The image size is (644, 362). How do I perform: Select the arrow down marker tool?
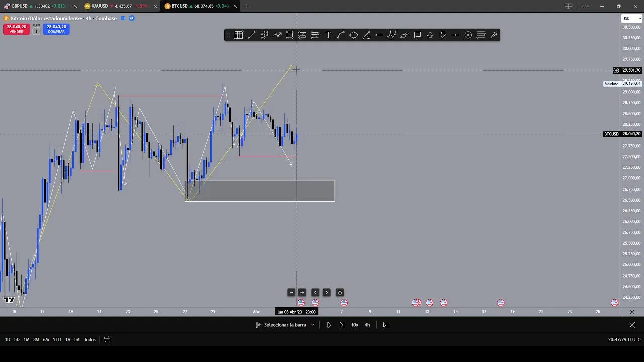tap(443, 35)
